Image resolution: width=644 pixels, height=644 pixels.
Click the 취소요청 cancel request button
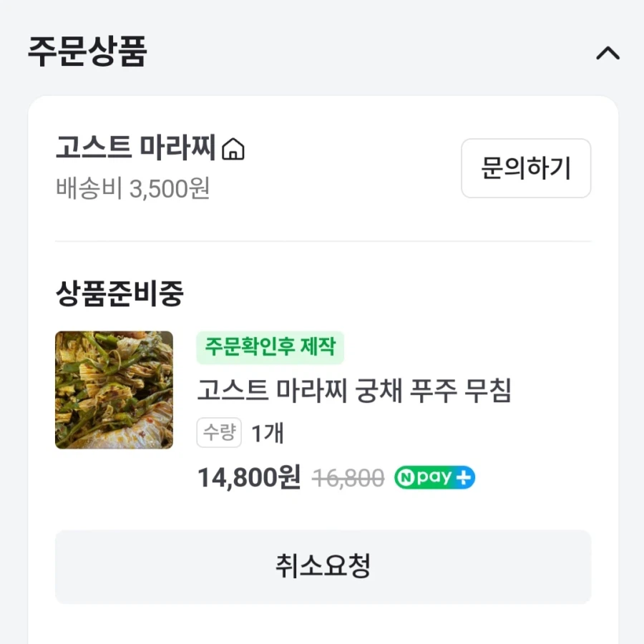click(x=322, y=567)
